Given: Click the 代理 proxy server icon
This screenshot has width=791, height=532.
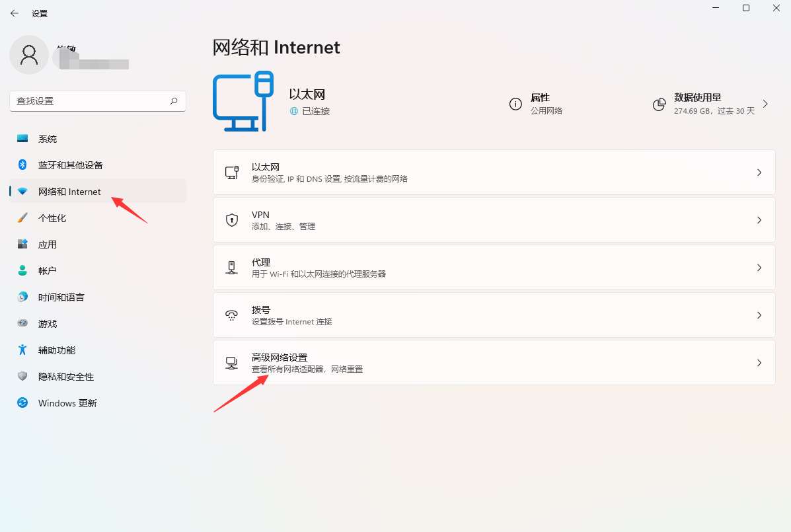Looking at the screenshot, I should [x=232, y=266].
